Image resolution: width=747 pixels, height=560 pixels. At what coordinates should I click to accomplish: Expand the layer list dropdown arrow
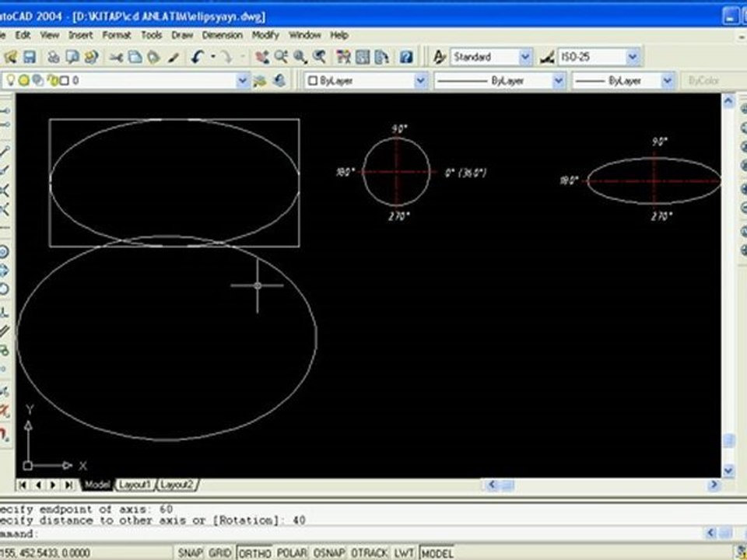243,80
